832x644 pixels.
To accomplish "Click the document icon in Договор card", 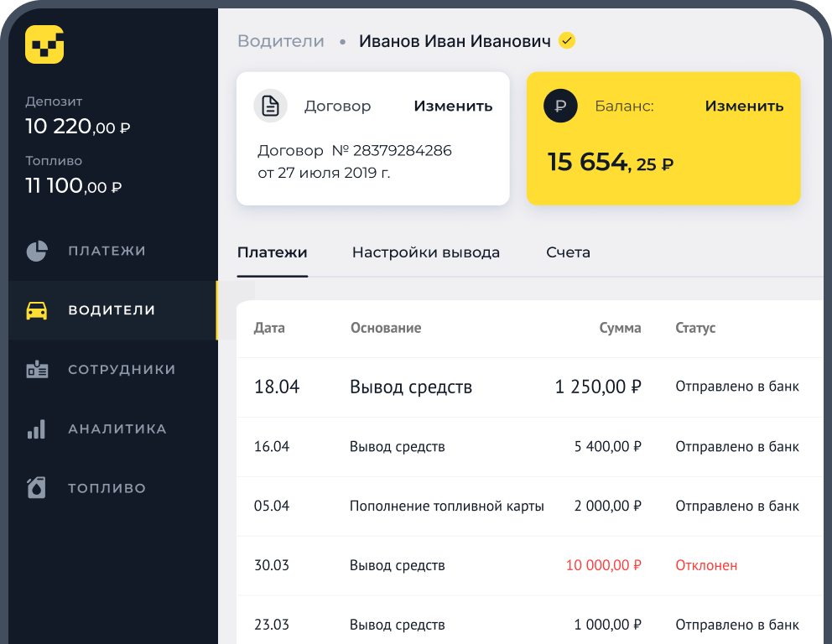I will click(x=271, y=106).
